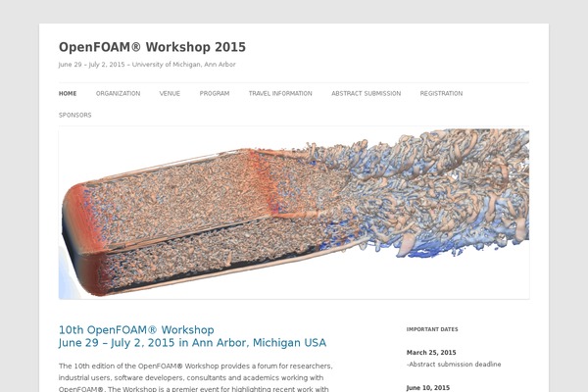The width and height of the screenshot is (588, 392).
Task: Open ABSTRACT SUBMISSION from the navigation menu
Action: coord(366,94)
